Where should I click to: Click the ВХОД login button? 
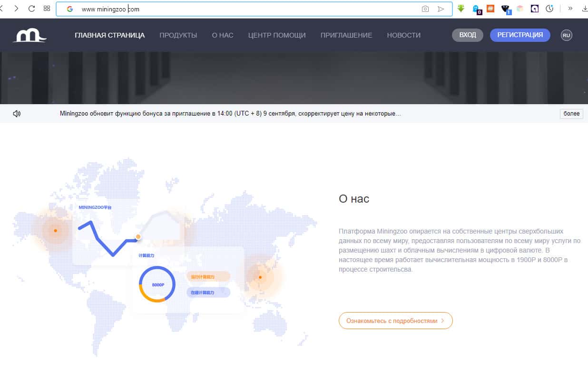pos(468,35)
